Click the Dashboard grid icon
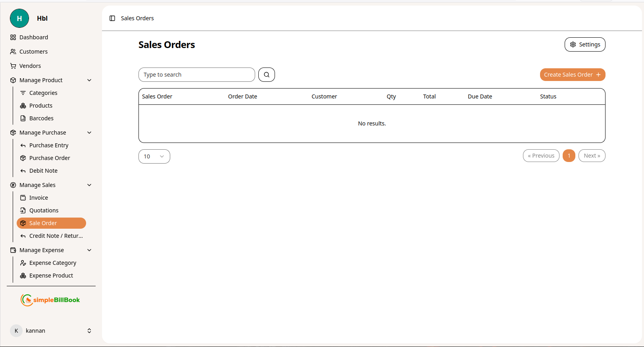 [x=13, y=37]
